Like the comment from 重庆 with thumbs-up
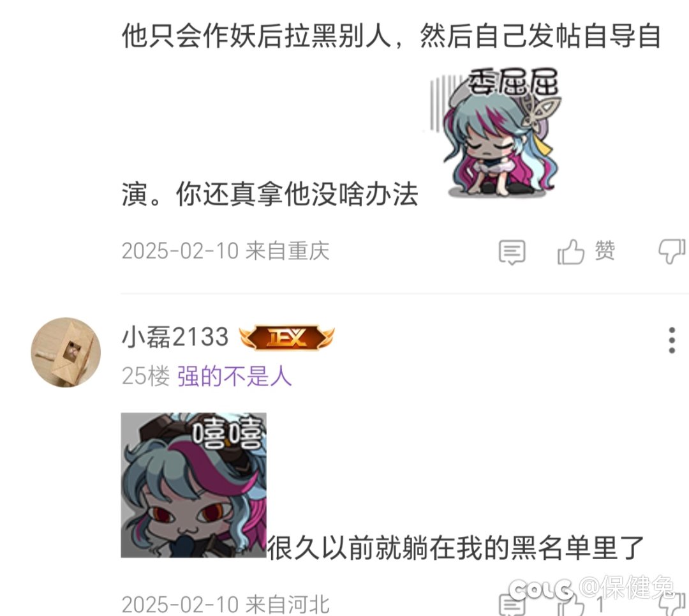This screenshot has width=689, height=616. [x=571, y=252]
